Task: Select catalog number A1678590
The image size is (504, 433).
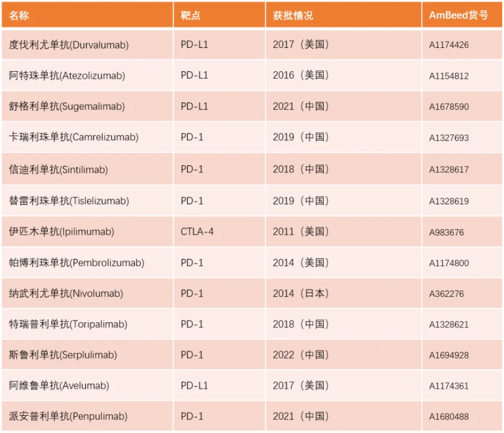Action: coord(449,107)
